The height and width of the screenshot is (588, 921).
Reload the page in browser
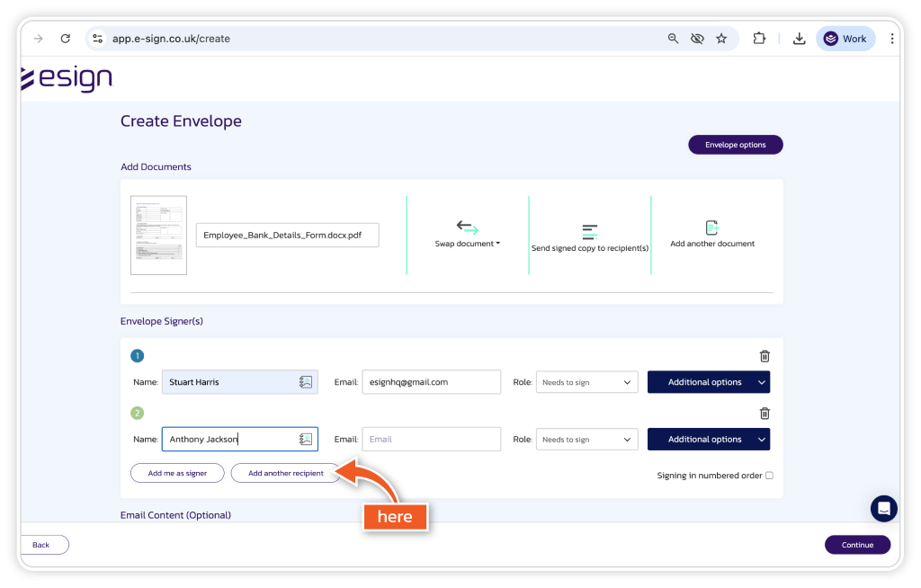65,39
